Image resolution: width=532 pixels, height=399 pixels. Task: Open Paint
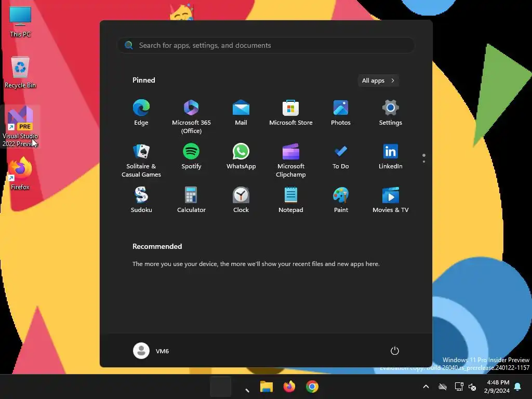click(x=341, y=200)
